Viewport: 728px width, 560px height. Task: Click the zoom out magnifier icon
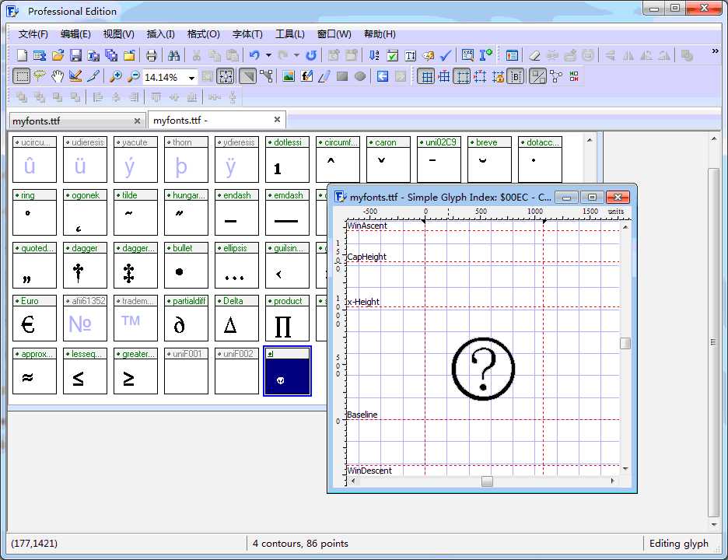tap(133, 77)
